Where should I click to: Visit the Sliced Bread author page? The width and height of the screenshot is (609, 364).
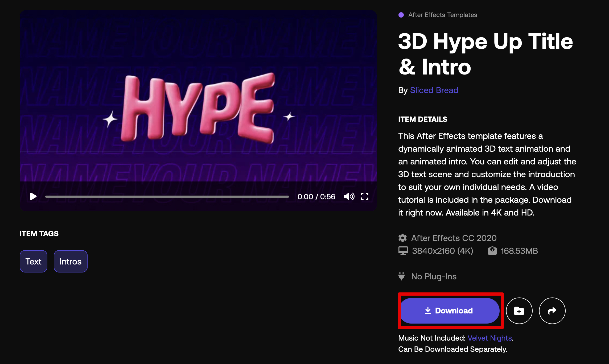434,90
